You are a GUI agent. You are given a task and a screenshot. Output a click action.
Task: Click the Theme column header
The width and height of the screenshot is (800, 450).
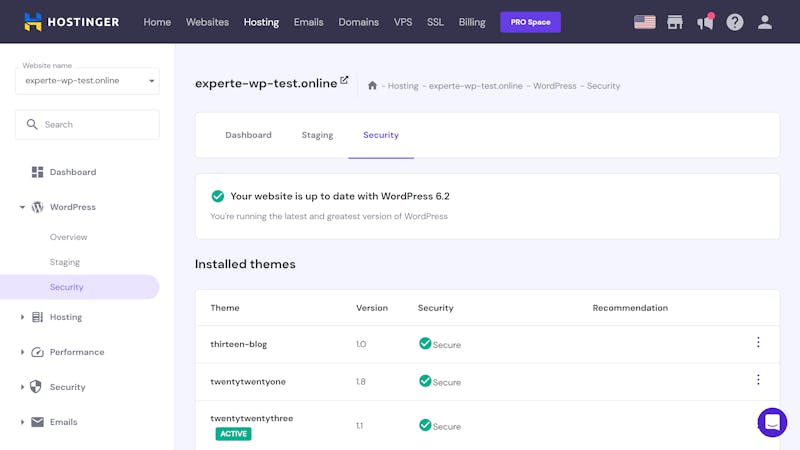coord(225,308)
